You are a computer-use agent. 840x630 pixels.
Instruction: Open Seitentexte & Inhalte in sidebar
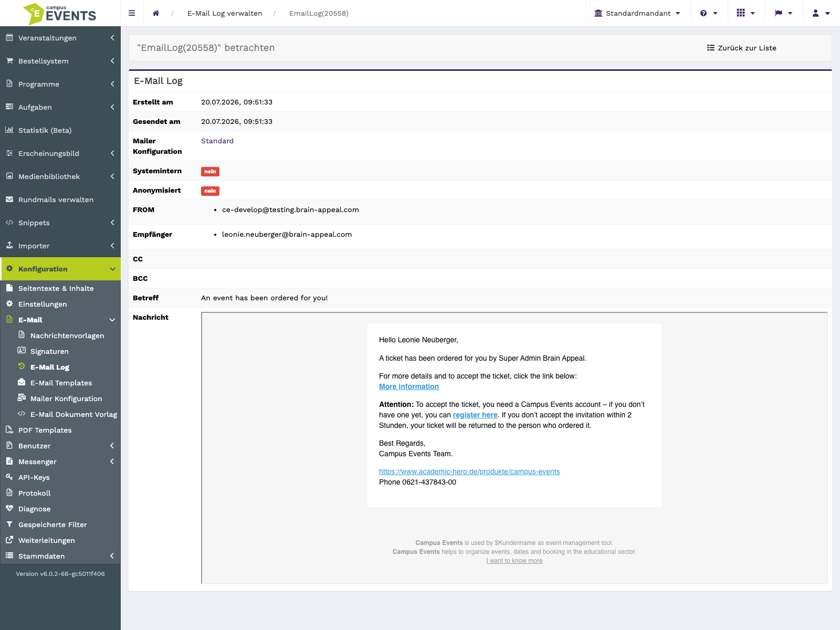(56, 288)
